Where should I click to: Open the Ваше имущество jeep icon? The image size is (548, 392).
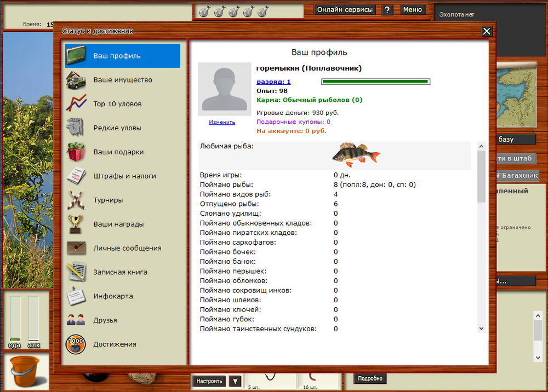[76, 80]
